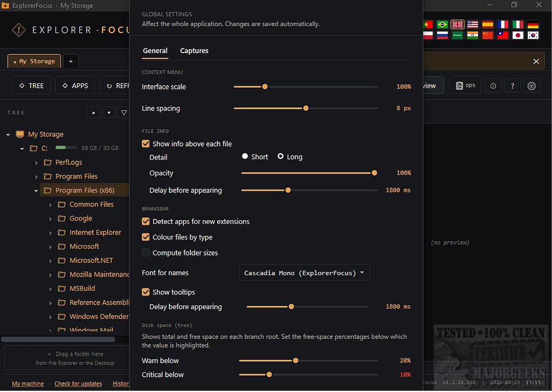
Task: Open the My machine link
Action: [28, 384]
